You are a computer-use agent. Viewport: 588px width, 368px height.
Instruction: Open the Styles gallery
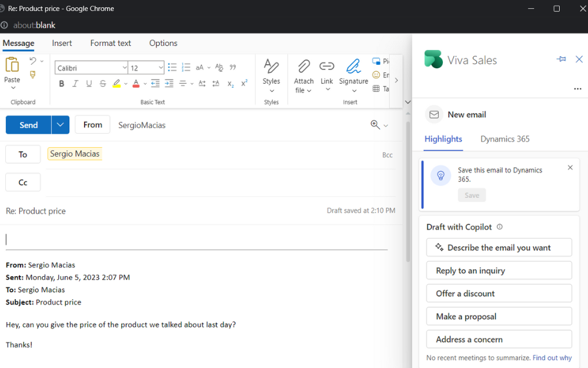coord(271,75)
